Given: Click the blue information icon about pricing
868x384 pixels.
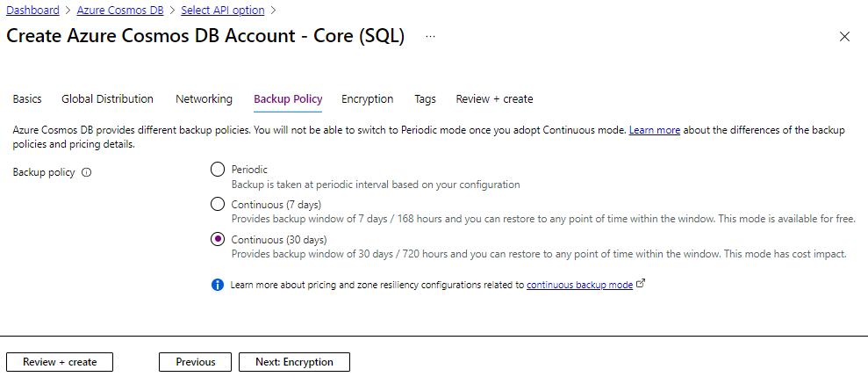Looking at the screenshot, I should 218,285.
